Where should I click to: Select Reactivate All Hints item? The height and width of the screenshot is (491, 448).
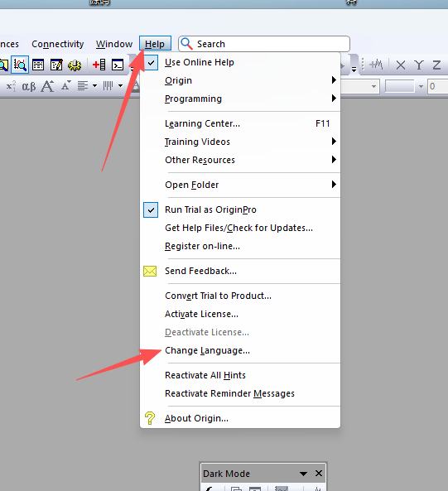[x=240, y=375]
